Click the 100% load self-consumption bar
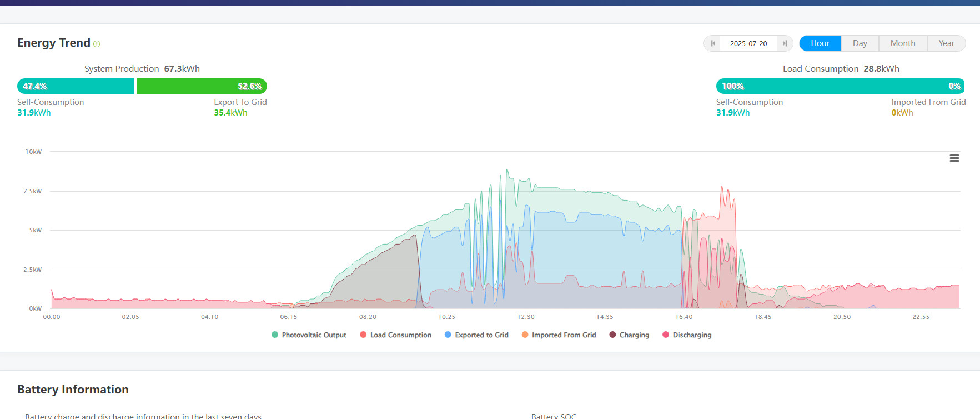The height and width of the screenshot is (419, 980). pos(840,86)
